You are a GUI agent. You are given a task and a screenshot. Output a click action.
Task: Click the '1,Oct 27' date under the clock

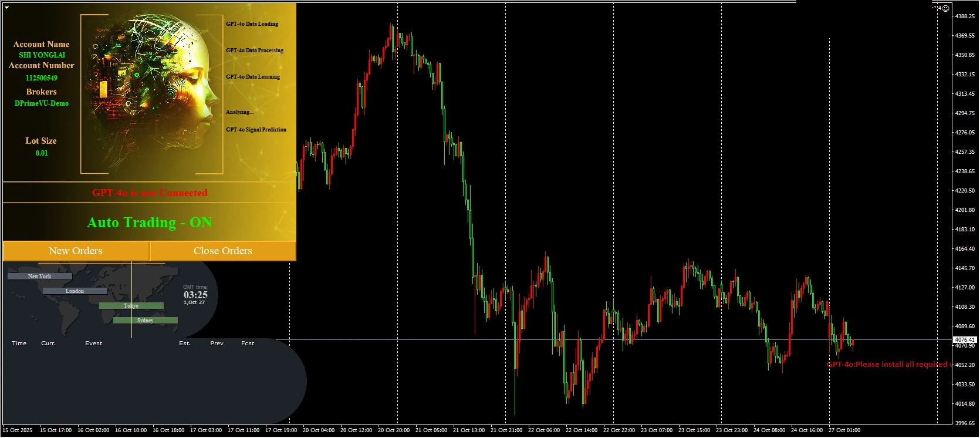click(x=194, y=303)
